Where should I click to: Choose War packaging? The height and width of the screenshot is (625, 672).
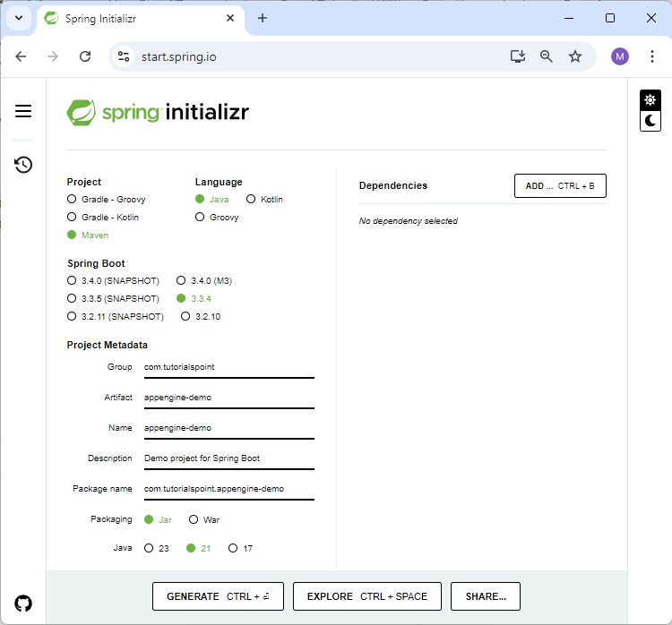pyautogui.click(x=204, y=519)
